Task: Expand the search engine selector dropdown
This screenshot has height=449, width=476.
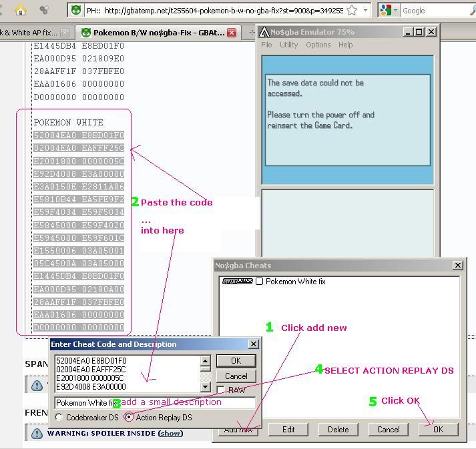Action: coord(395,11)
